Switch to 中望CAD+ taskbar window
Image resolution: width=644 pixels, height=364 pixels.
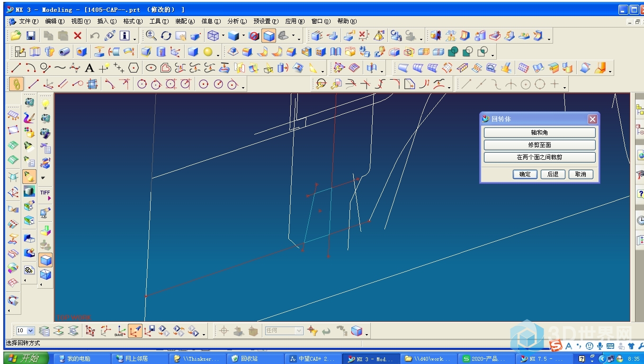[313, 359]
